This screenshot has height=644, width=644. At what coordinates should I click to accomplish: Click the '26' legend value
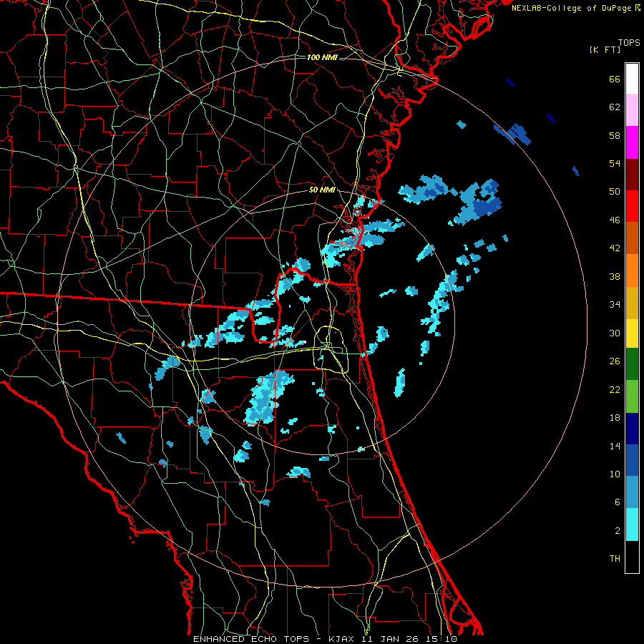[615, 361]
